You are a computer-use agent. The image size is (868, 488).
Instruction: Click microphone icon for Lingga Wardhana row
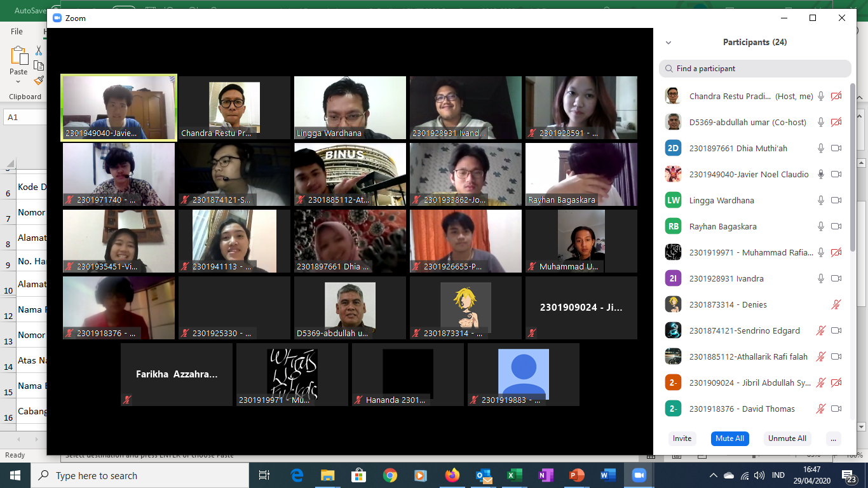coord(821,200)
